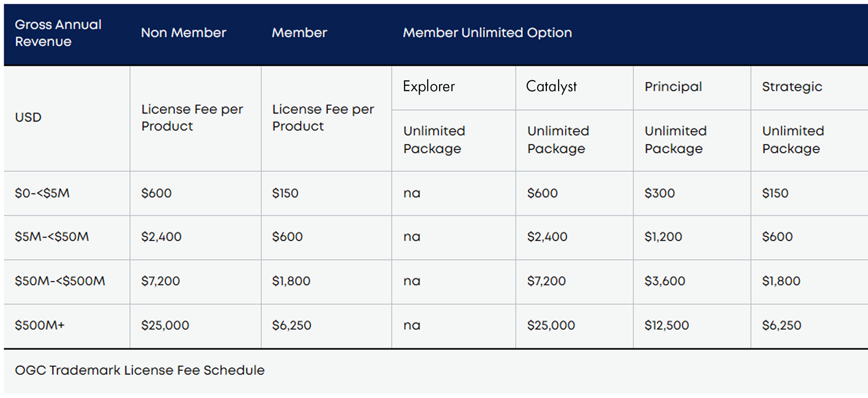Viewport: 868px width, 398px height.
Task: Select the Principal $3,600 fee cell
Action: coord(665,281)
